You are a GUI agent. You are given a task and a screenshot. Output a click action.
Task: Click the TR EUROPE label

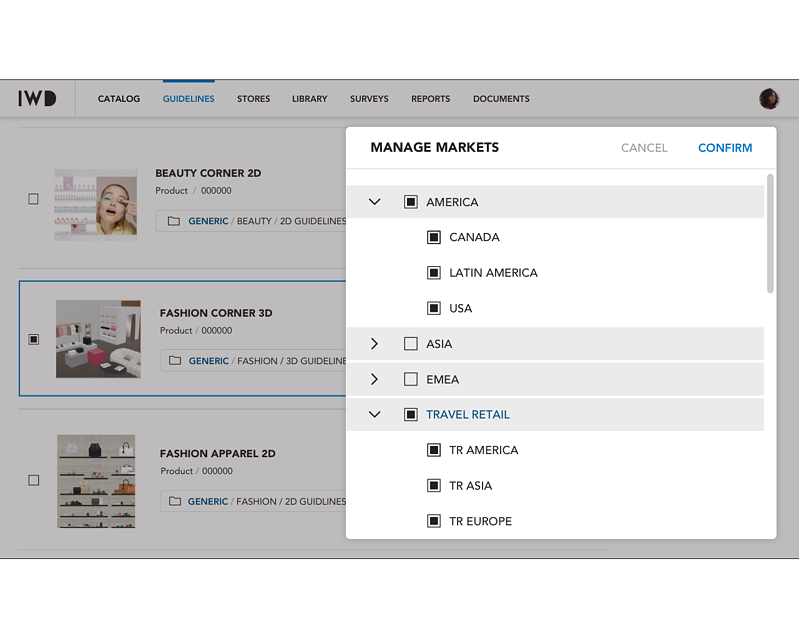pos(480,521)
